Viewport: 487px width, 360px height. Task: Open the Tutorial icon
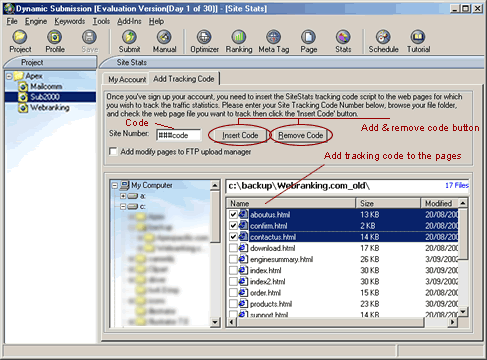[418, 41]
